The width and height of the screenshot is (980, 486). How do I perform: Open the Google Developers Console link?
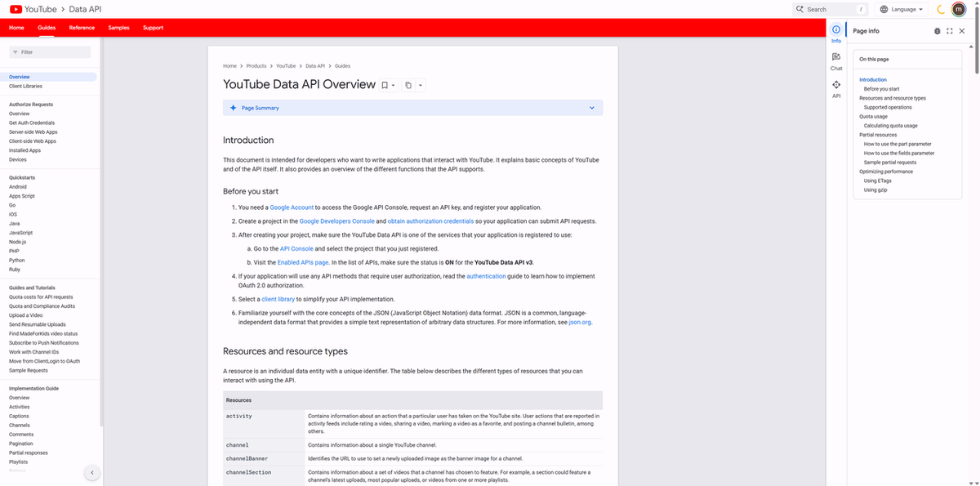coord(337,221)
